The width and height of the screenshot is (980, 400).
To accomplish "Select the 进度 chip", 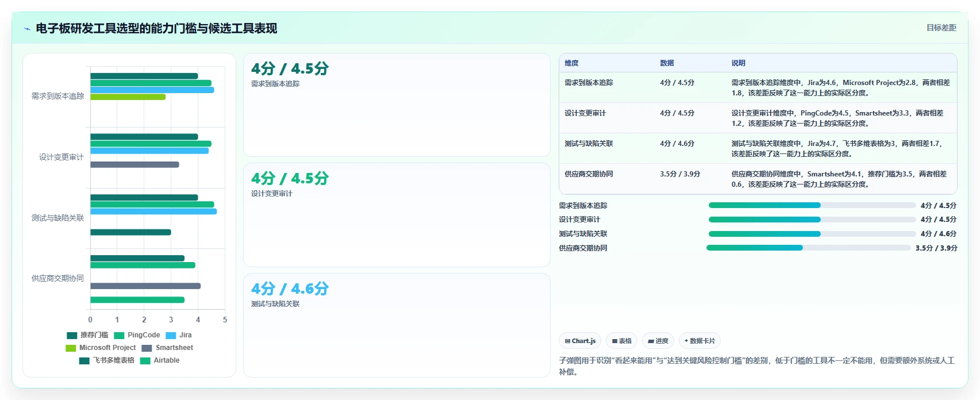I will pyautogui.click(x=658, y=341).
